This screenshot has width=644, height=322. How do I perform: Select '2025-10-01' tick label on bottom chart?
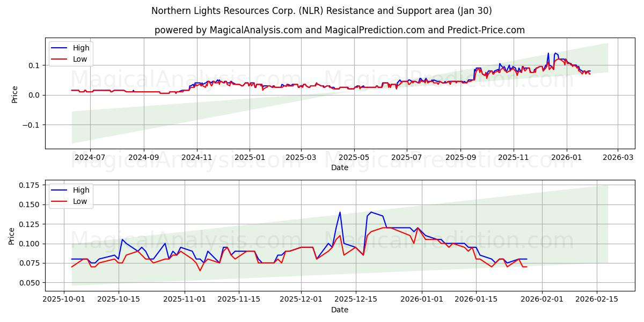pyautogui.click(x=64, y=299)
